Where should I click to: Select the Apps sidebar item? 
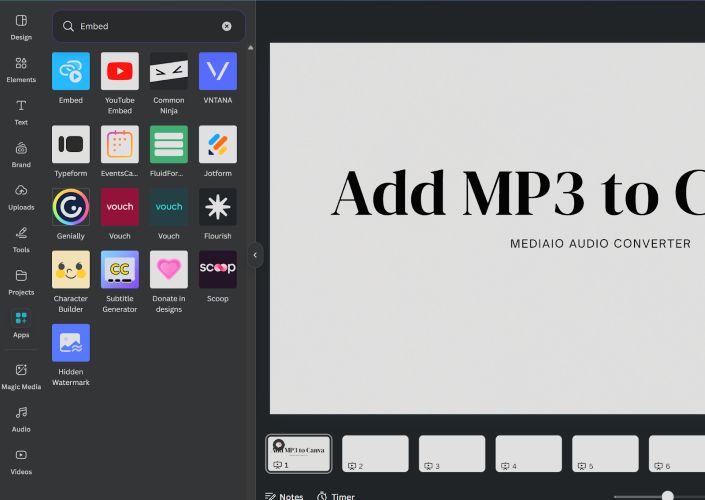click(21, 325)
